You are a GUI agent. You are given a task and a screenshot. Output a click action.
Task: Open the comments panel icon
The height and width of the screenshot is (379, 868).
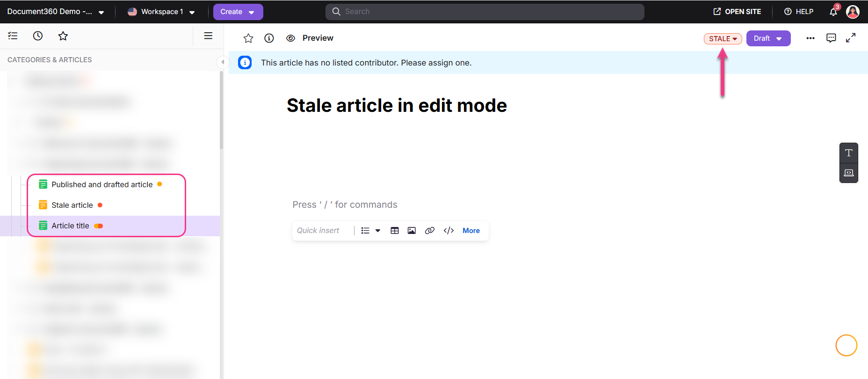tap(831, 38)
